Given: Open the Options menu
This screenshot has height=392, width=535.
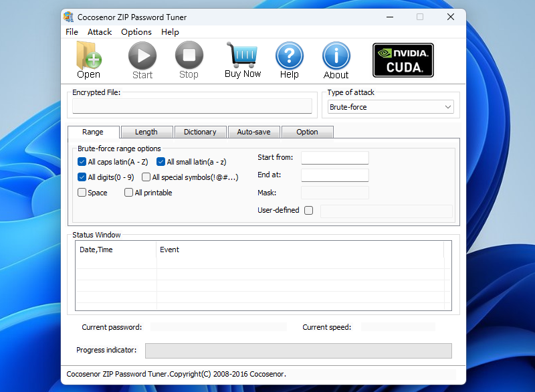Looking at the screenshot, I should (x=136, y=31).
